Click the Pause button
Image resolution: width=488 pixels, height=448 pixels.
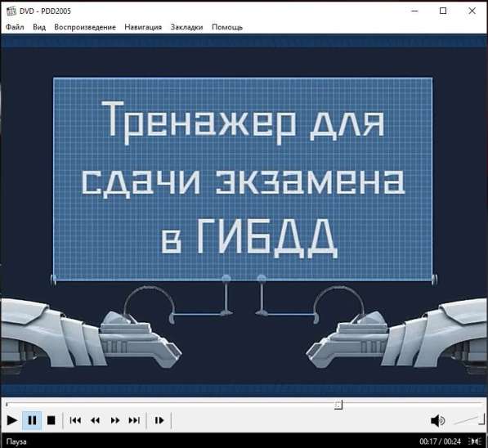[32, 420]
